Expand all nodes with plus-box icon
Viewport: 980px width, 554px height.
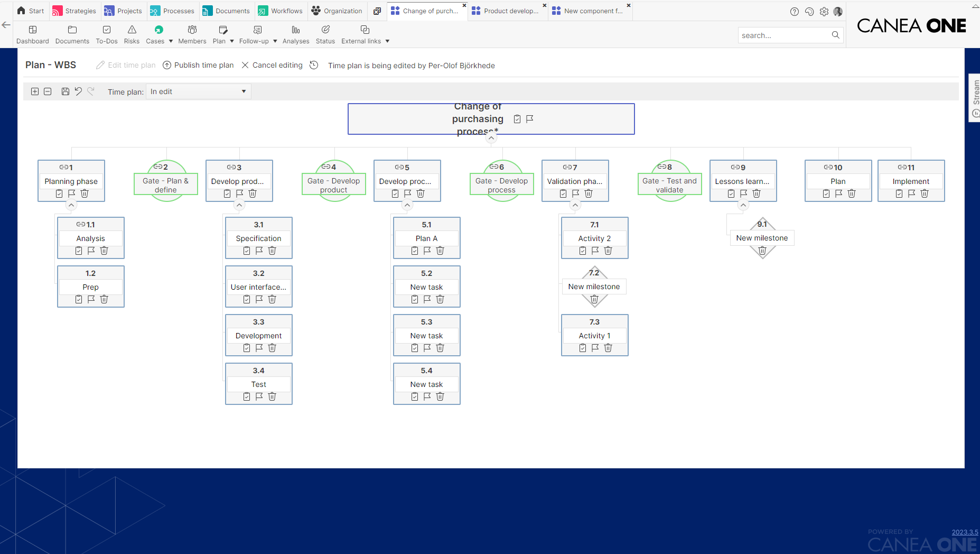point(35,91)
